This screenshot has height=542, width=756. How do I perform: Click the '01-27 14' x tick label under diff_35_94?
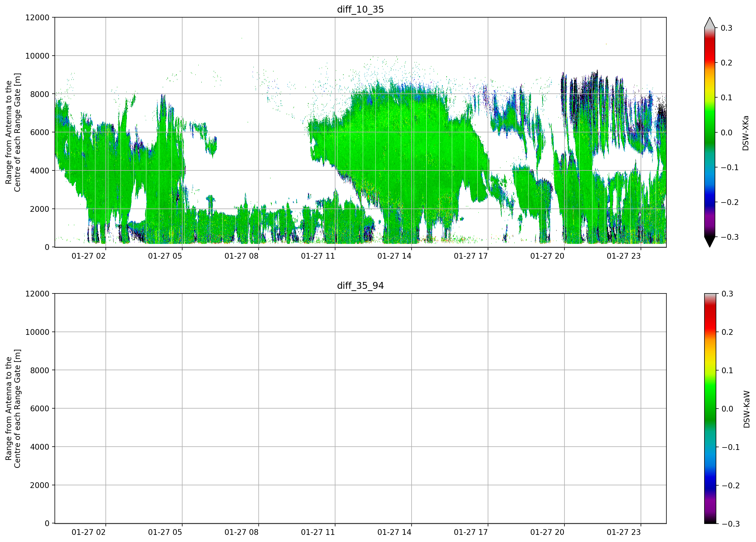point(394,532)
